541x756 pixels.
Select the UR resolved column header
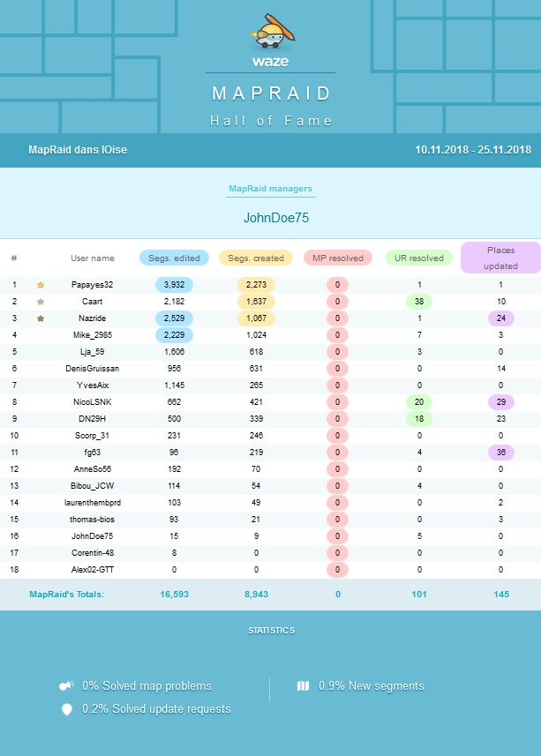click(419, 258)
